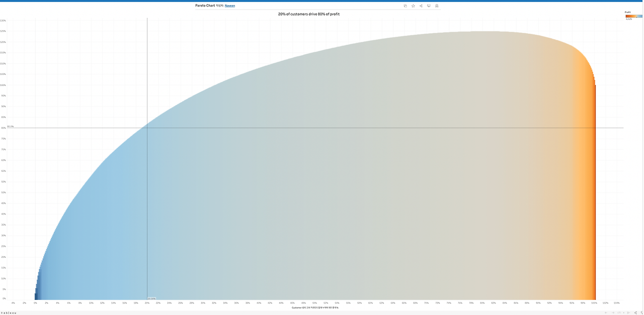Click the 20.0% reference line label near the x-axis
This screenshot has width=644, height=315.
[x=151, y=298]
